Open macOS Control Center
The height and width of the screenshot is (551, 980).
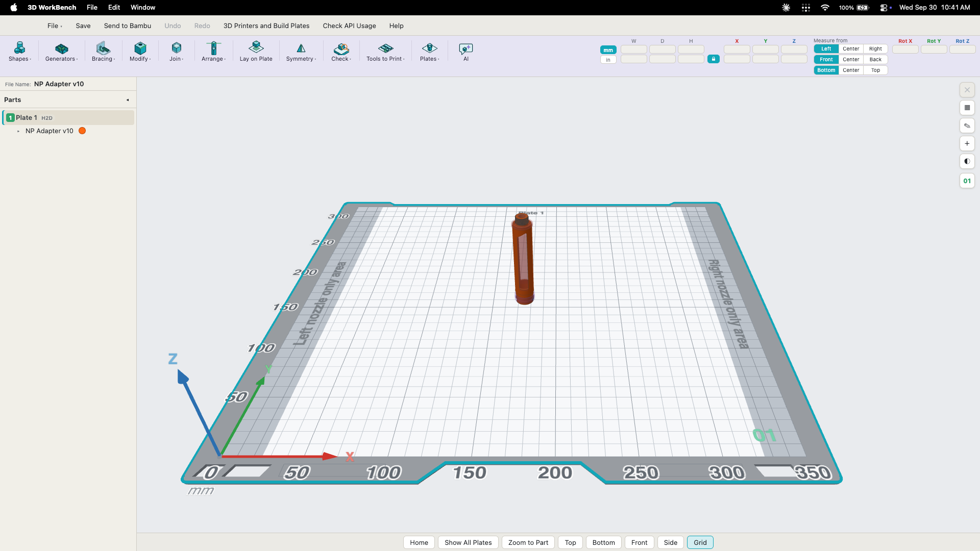coord(885,8)
